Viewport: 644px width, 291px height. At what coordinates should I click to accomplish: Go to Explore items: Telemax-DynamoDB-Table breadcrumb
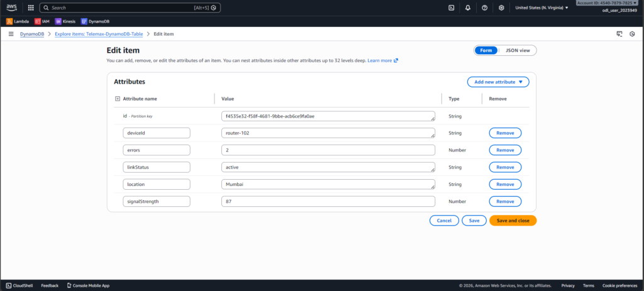point(99,33)
